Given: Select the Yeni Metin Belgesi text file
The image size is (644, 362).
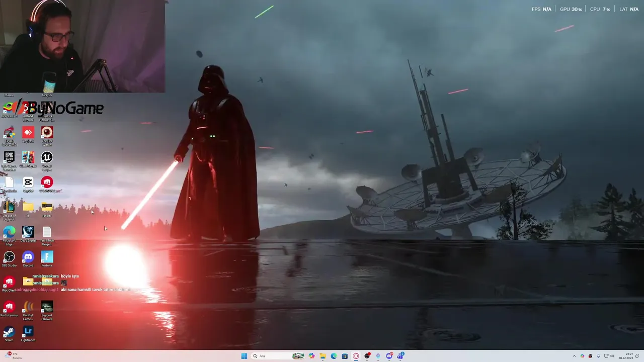Looking at the screenshot, I should tap(47, 236).
